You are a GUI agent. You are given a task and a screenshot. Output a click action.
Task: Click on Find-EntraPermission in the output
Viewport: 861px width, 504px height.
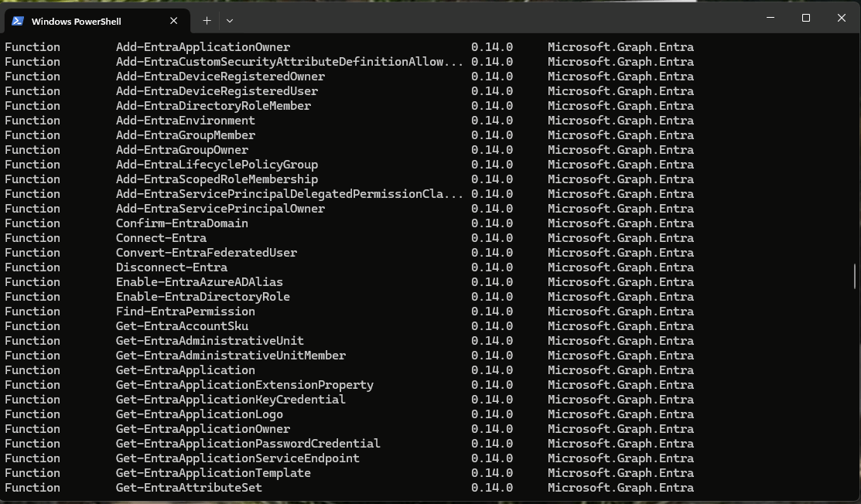pos(185,312)
